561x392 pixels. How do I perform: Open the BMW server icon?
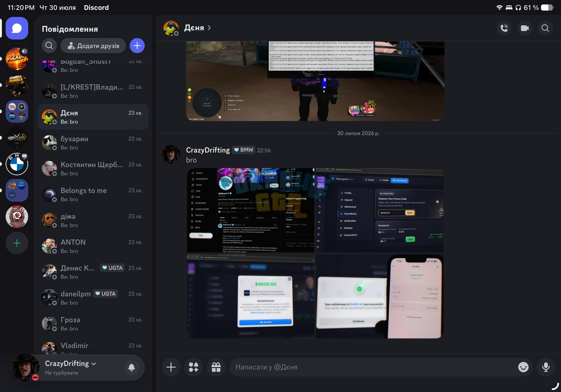click(x=17, y=164)
